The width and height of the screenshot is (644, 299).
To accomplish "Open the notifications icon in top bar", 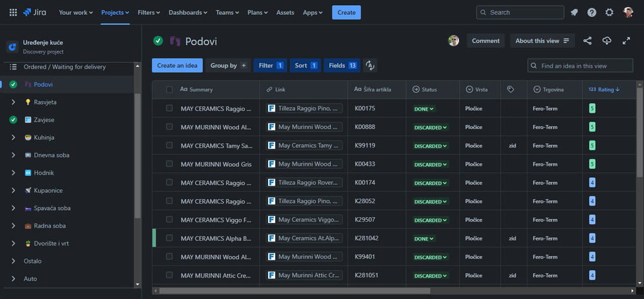I will [574, 12].
